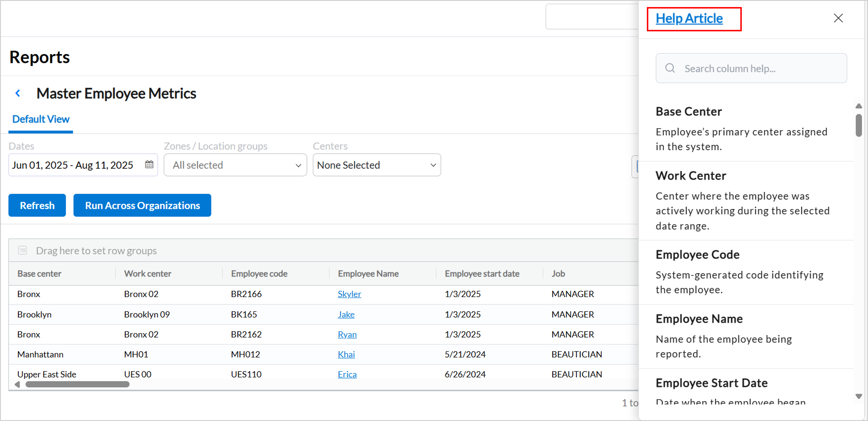Select the BK165 employee code cell
This screenshot has width=868, height=421.
click(x=244, y=314)
